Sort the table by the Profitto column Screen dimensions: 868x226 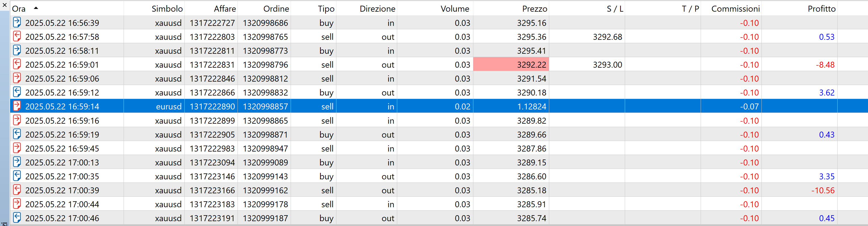[x=821, y=9]
